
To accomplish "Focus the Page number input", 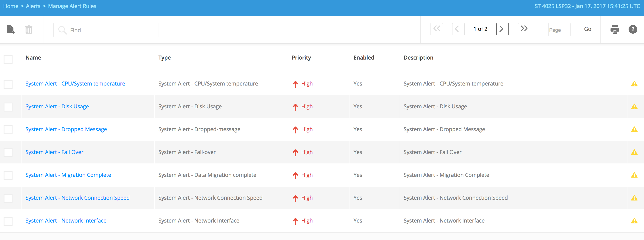I will click(x=559, y=30).
